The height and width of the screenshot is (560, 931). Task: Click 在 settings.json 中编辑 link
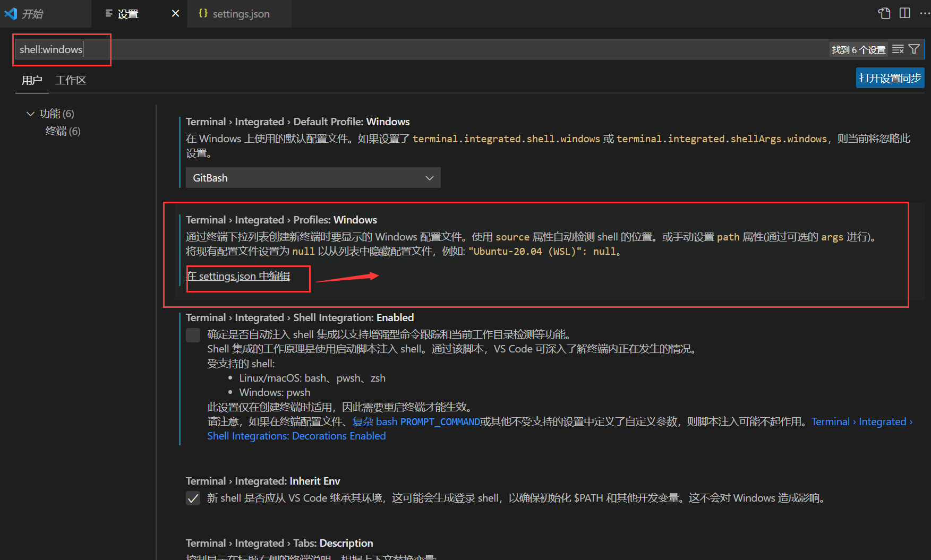pos(238,276)
